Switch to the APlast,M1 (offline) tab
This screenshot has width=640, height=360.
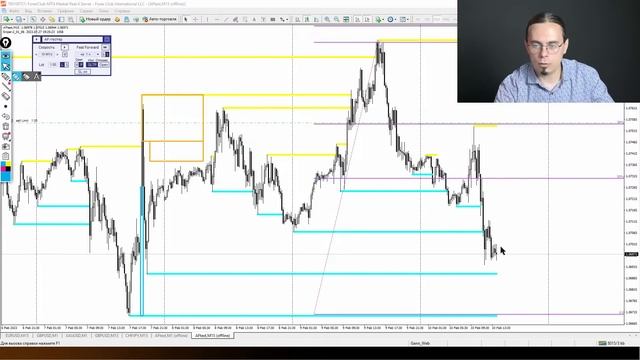[171, 336]
